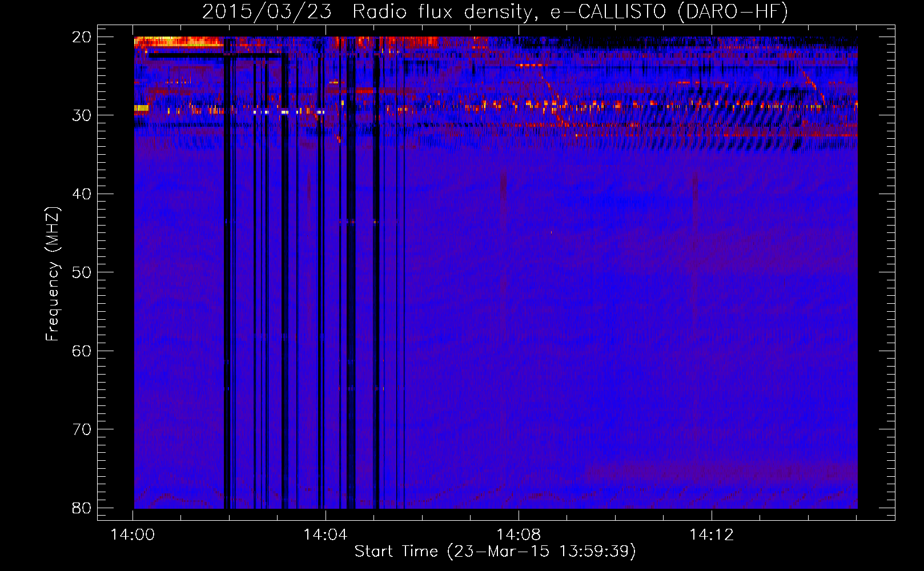Click the plot title 'Radio flux density, e-CALLISTO (DARO-HF)'
The height and width of the screenshot is (571, 924).
(570, 12)
